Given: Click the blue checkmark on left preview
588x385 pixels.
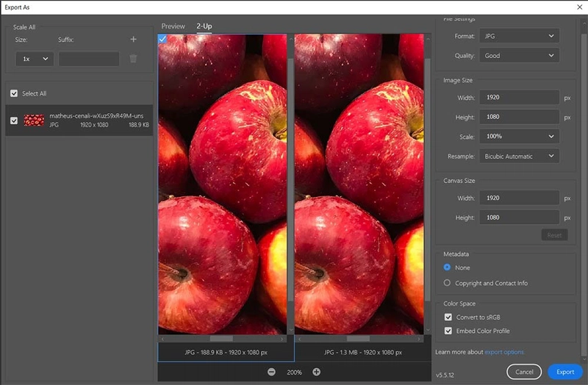Looking at the screenshot, I should (162, 39).
